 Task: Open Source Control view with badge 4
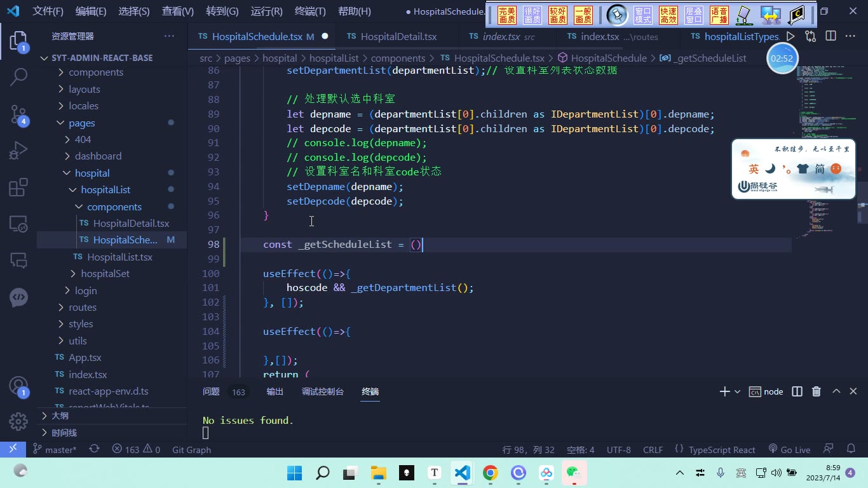[18, 114]
